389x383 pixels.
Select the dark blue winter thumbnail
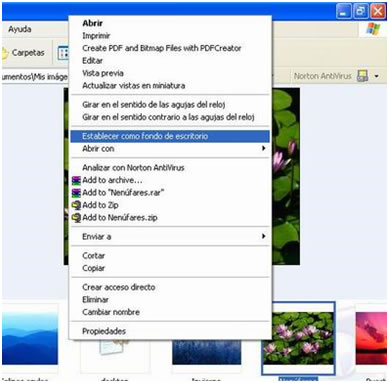[206, 352]
